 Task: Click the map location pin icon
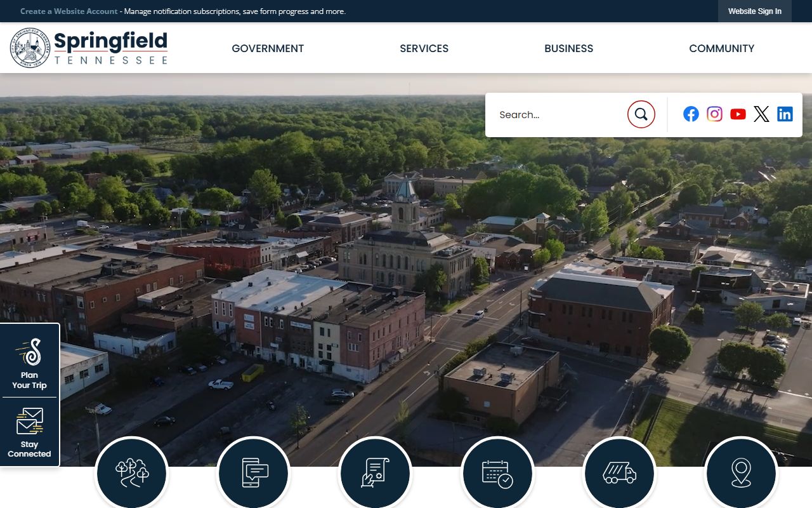741,473
